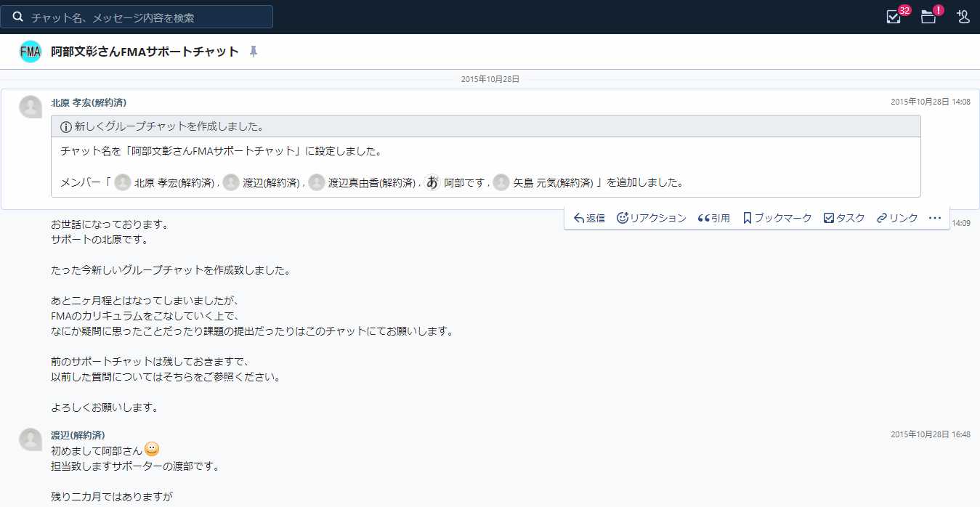
Task: Click the info icon in the group-created notice
Action: point(66,126)
